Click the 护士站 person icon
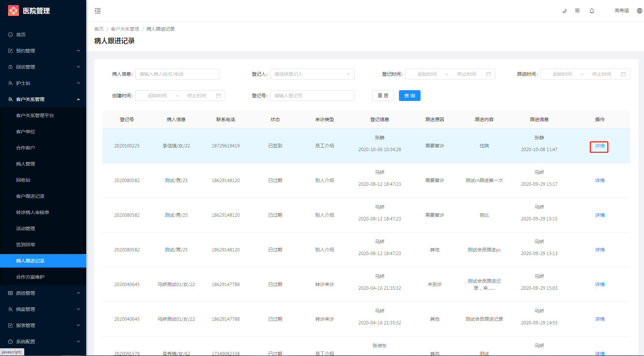This screenshot has width=644, height=356. coord(10,83)
